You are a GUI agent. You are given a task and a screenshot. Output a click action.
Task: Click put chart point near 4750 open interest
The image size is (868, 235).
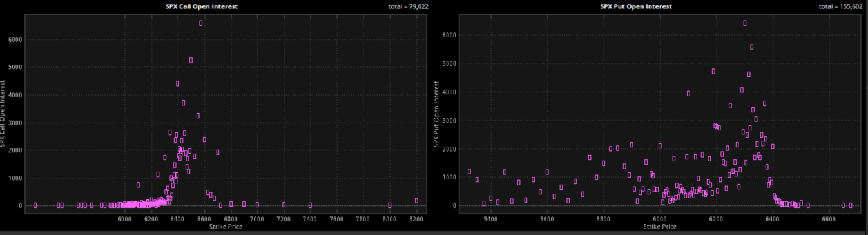(713, 71)
